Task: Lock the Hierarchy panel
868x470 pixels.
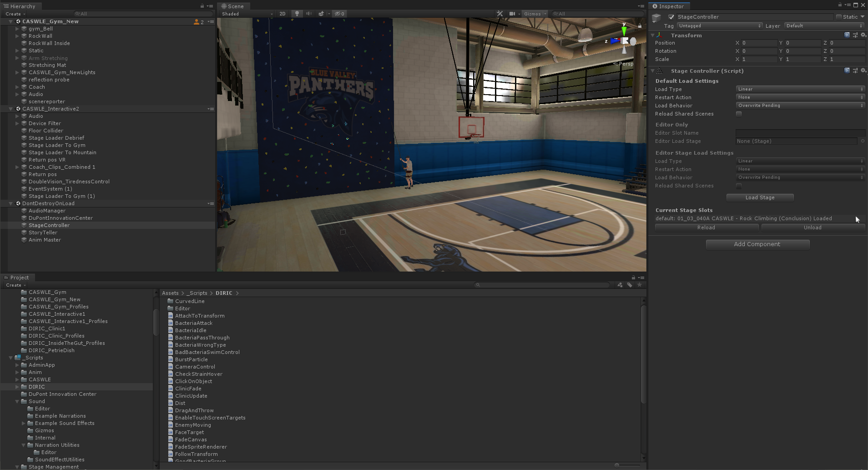Action: pyautogui.click(x=202, y=6)
